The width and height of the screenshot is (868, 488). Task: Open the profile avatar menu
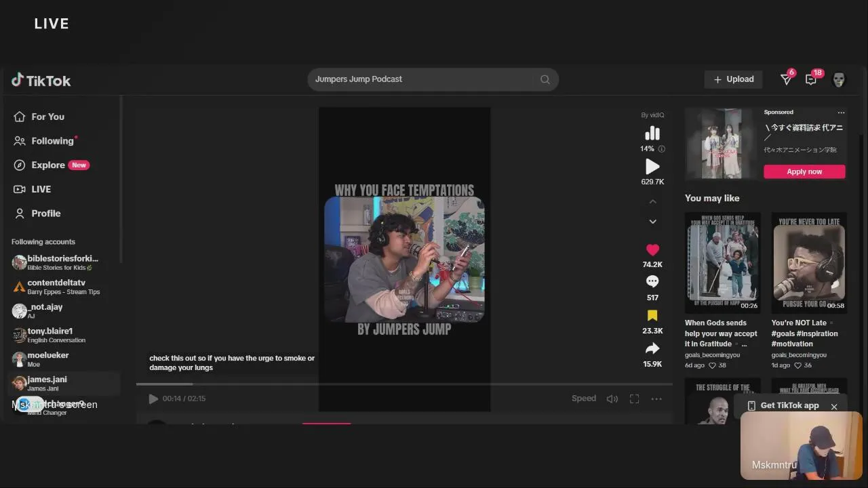point(839,79)
